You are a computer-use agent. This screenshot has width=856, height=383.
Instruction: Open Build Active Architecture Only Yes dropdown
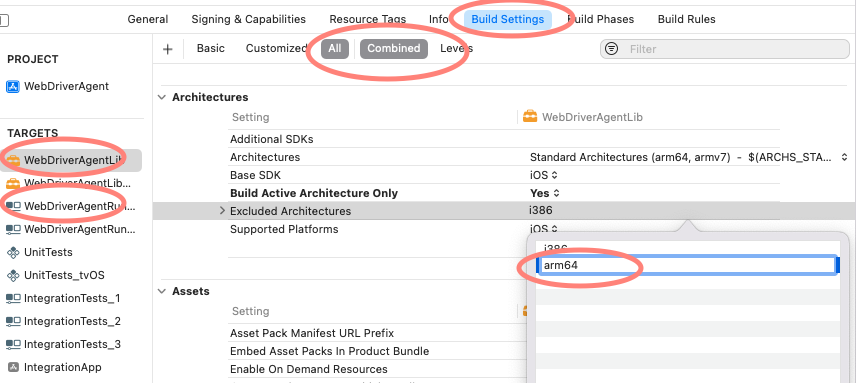tap(545, 193)
